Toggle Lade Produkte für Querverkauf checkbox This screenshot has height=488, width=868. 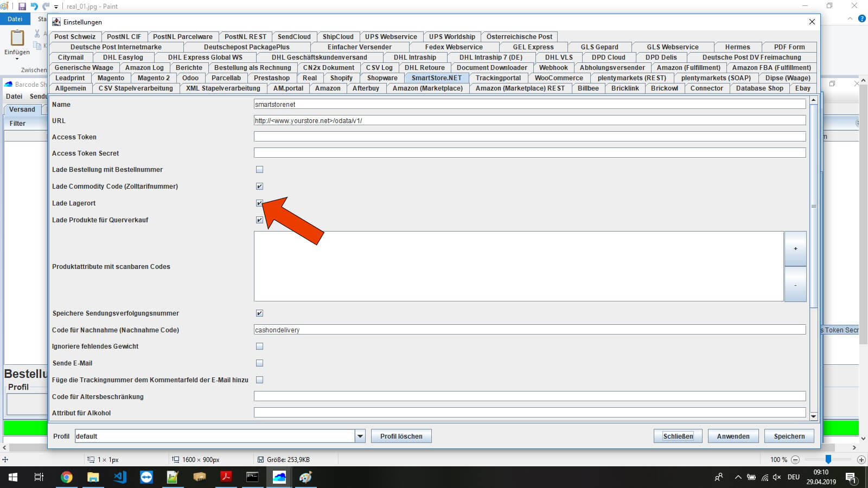coord(259,220)
